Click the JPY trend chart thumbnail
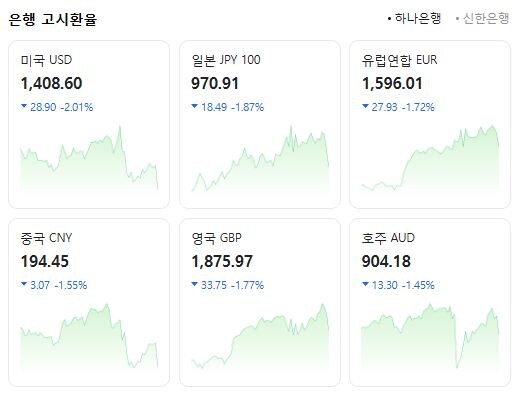Screen dimensions: 520x397 click(260, 158)
